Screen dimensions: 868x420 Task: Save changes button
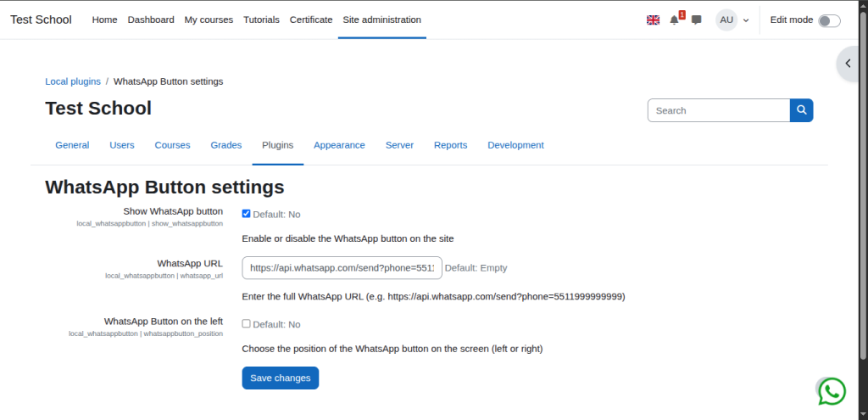pos(280,378)
